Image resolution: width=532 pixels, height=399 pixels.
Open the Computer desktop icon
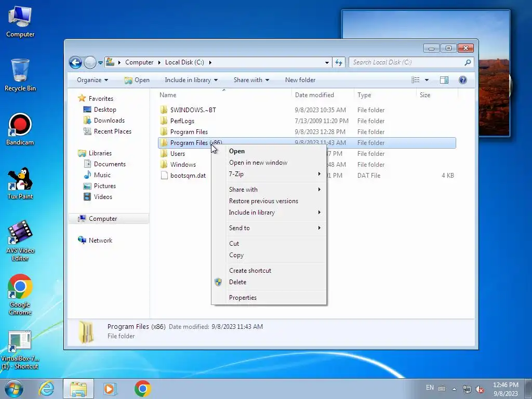20,22
